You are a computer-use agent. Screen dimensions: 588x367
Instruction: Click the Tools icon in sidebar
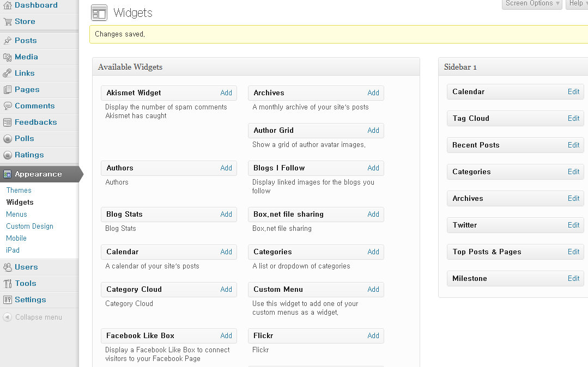8,284
